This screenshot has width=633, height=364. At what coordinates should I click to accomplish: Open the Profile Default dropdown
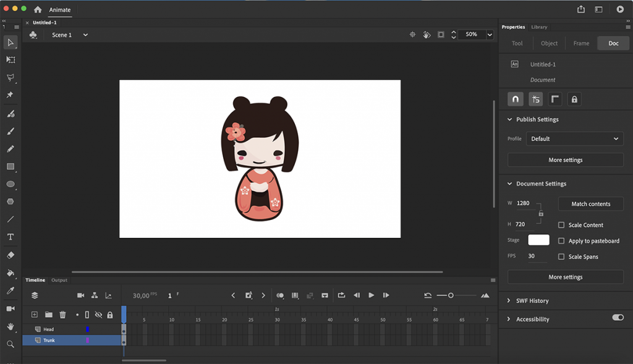[574, 139]
